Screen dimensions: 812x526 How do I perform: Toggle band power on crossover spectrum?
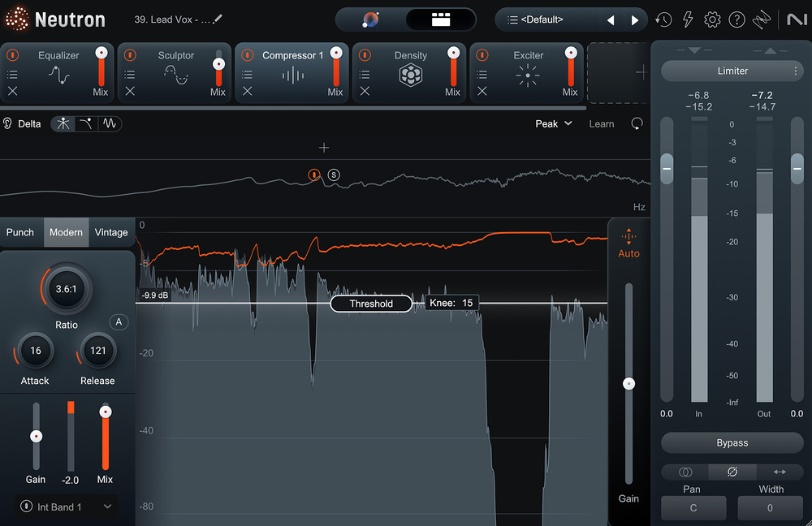313,175
